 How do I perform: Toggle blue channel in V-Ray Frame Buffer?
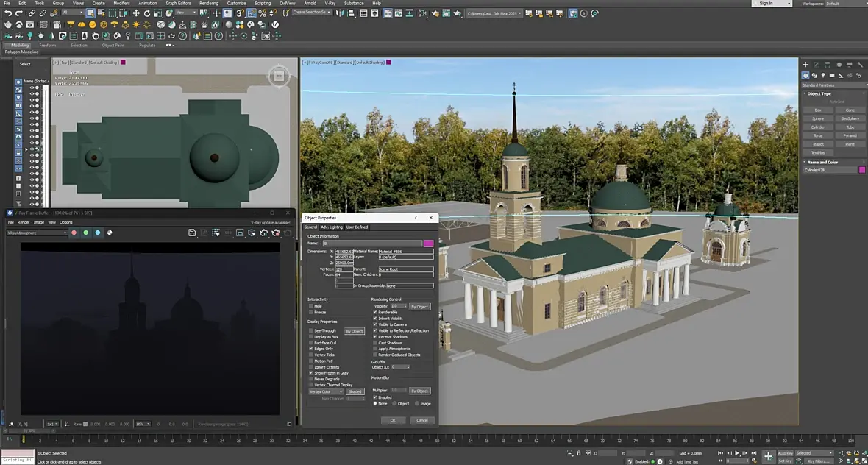pyautogui.click(x=98, y=232)
